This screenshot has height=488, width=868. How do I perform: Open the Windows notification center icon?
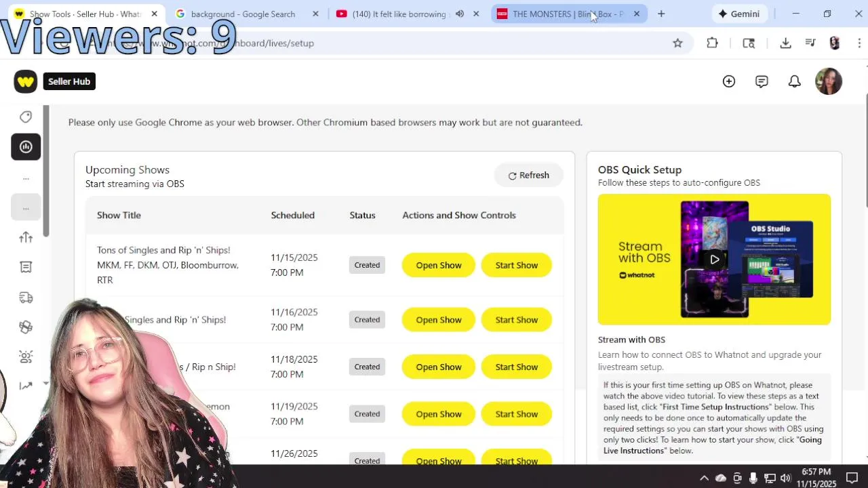(852, 478)
